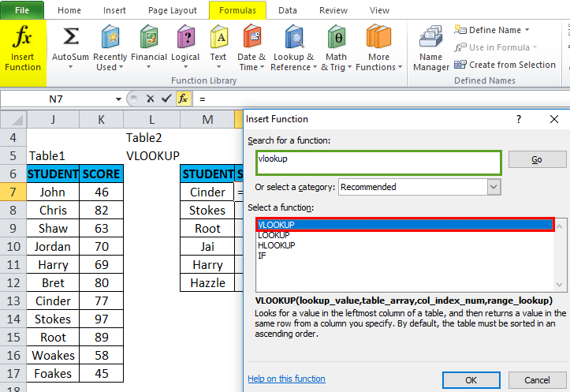Screen dimensions: 570x392
Task: Select the Formulas tab
Action: coord(237,10)
